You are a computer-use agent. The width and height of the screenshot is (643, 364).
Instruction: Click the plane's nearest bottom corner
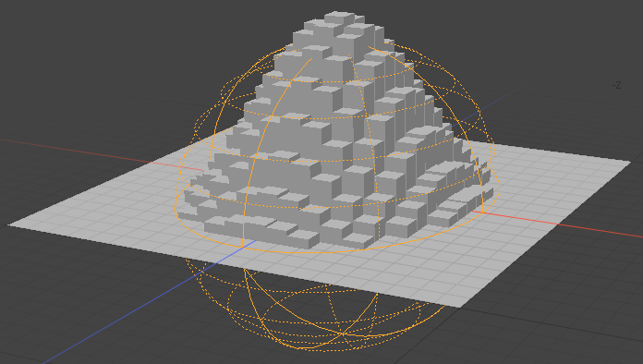tap(461, 306)
